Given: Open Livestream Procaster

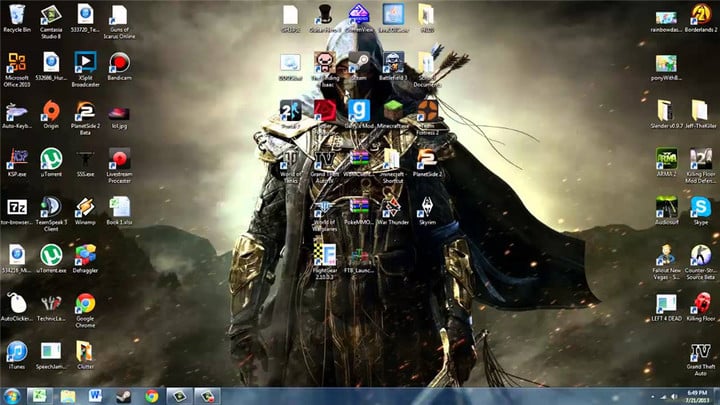Looking at the screenshot, I should coord(119,166).
